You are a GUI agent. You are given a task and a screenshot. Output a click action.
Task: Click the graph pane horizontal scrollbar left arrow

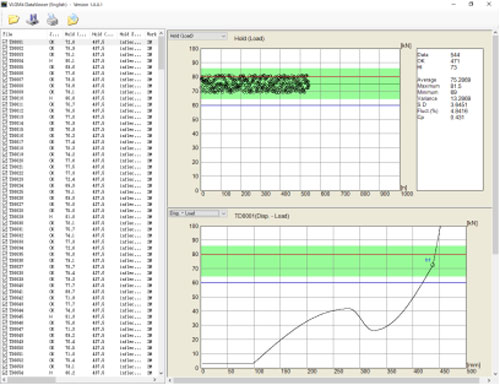[x=170, y=380]
